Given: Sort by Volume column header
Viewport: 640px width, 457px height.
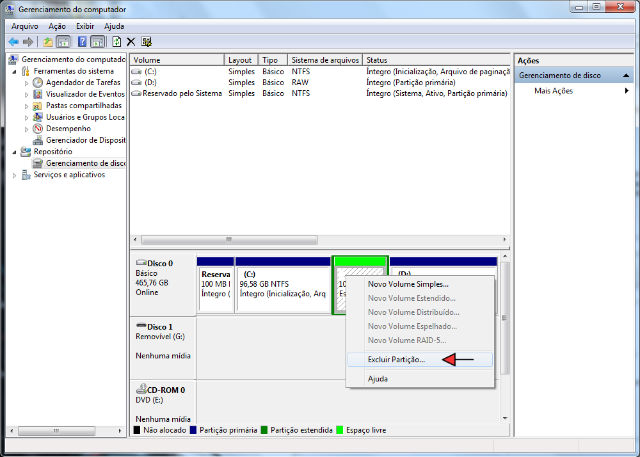Looking at the screenshot, I should click(x=177, y=60).
